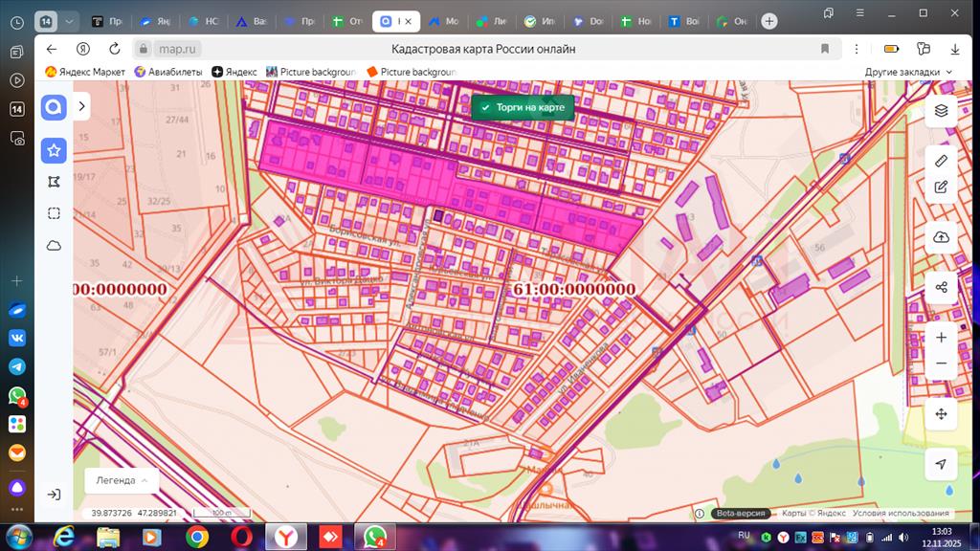This screenshot has height=551, width=980.
Task: Open the map layers panel
Action: (x=941, y=110)
